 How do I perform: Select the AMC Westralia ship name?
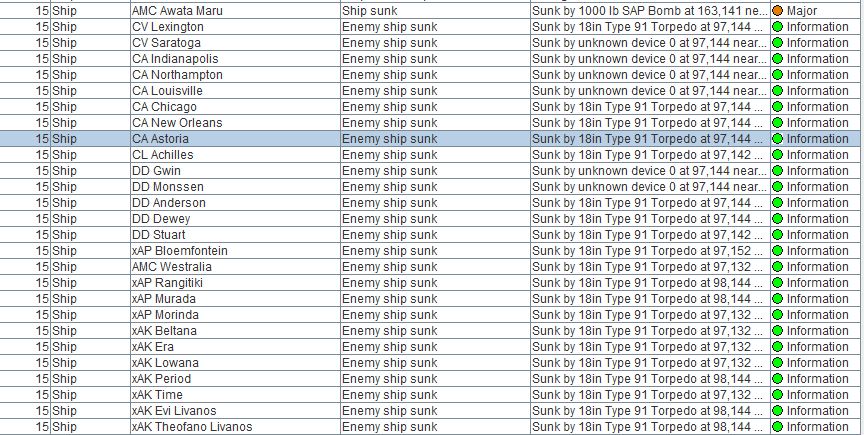172,266
